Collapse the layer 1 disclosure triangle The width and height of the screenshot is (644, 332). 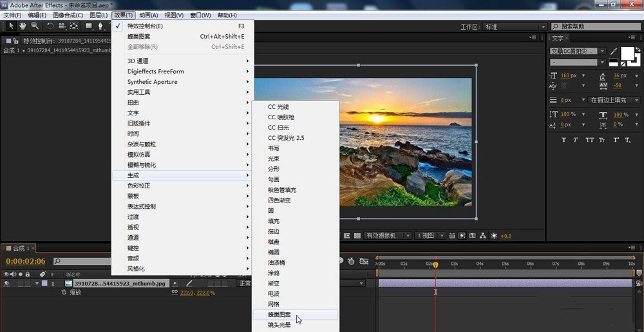pyautogui.click(x=37, y=283)
